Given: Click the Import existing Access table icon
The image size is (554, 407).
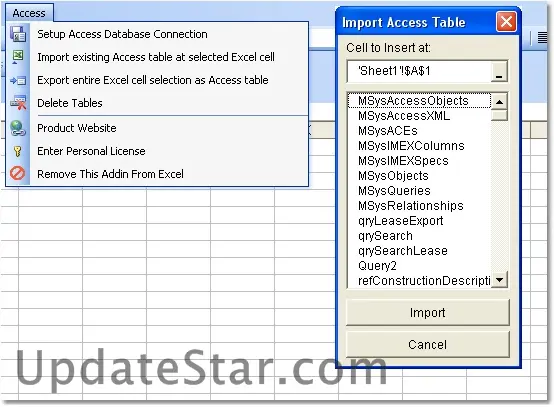Looking at the screenshot, I should pos(18,57).
